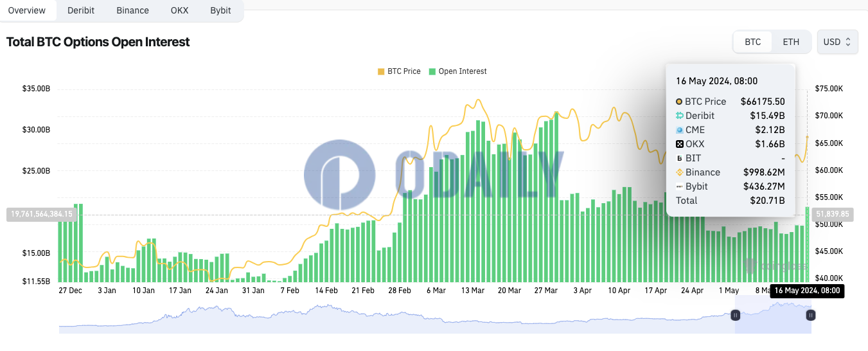
Task: Click the $30.00B y-axis label
Action: tap(36, 130)
